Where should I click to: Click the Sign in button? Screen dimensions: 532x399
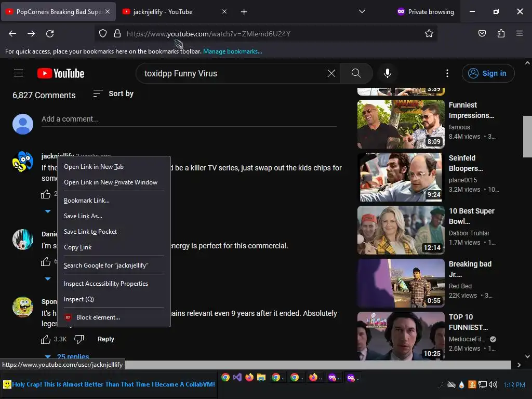pyautogui.click(x=488, y=73)
